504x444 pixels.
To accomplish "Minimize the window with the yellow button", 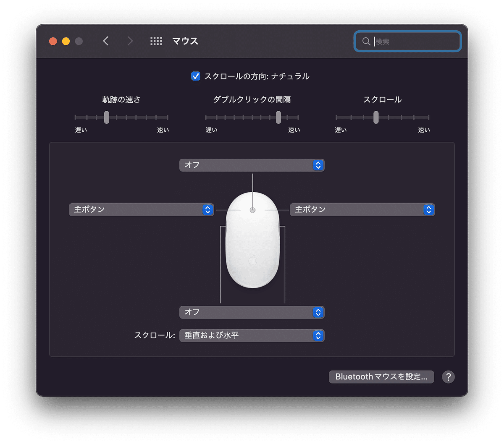I will coord(66,41).
